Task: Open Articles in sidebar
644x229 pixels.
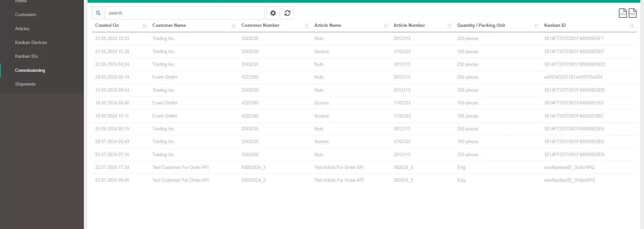Action: [22, 29]
